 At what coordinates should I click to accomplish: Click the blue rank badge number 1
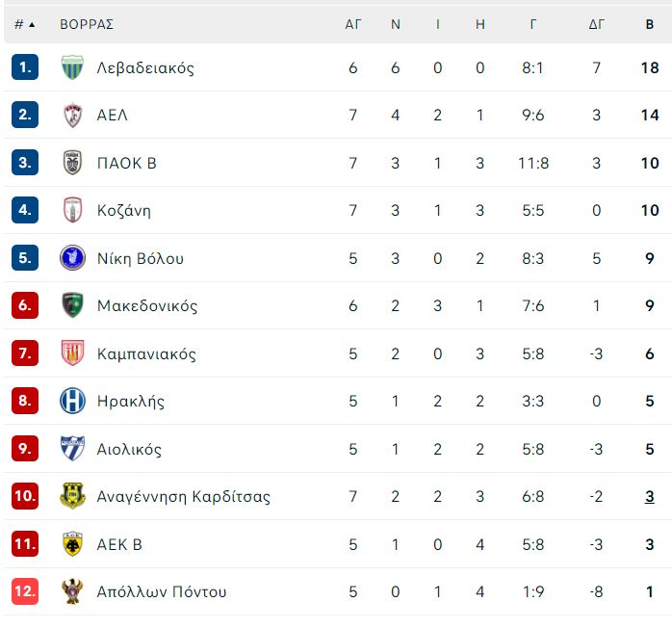[25, 67]
